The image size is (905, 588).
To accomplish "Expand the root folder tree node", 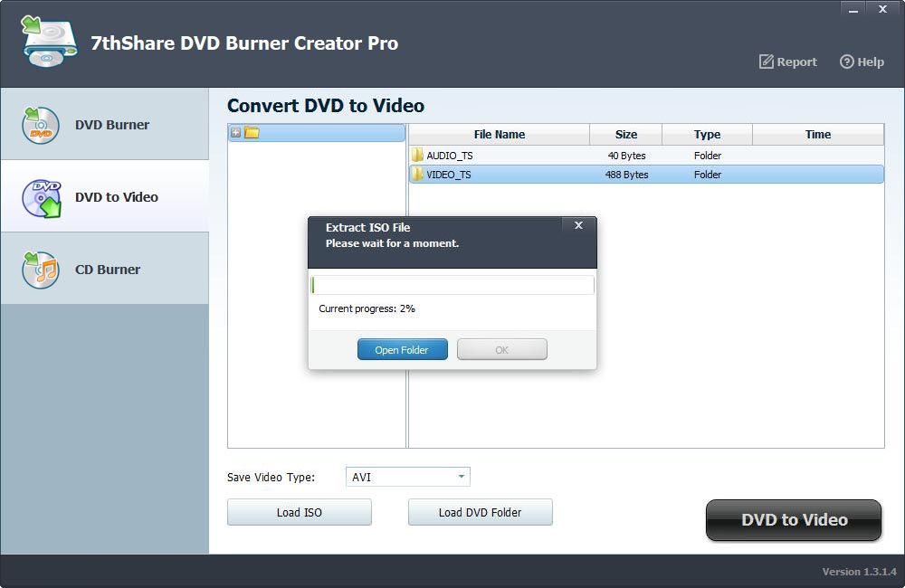I will click(x=235, y=133).
